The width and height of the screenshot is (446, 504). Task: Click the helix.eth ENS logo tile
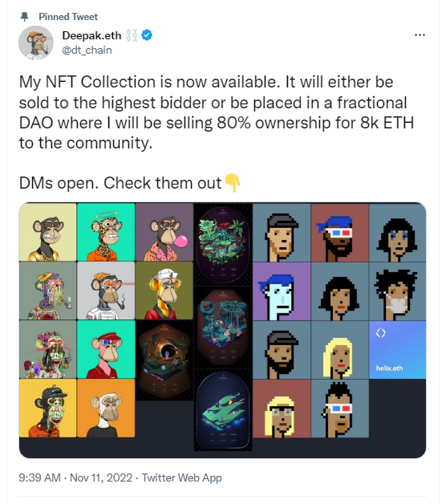click(x=398, y=350)
